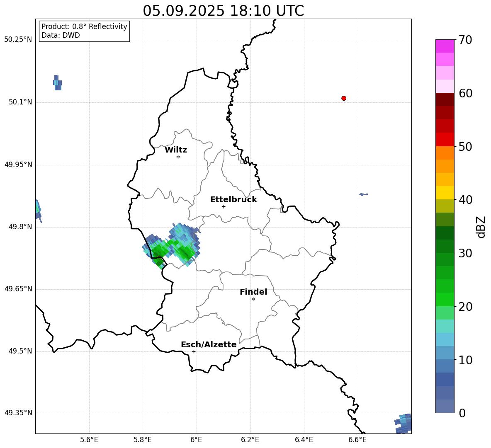This screenshot has width=491, height=448.
Task: Click the 49.8°N latitude label
Action: pyautogui.click(x=20, y=227)
